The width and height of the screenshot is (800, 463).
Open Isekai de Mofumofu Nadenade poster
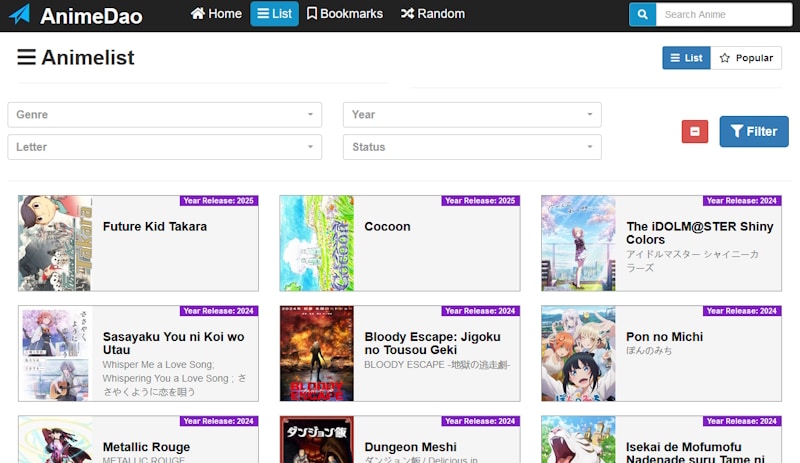point(579,440)
